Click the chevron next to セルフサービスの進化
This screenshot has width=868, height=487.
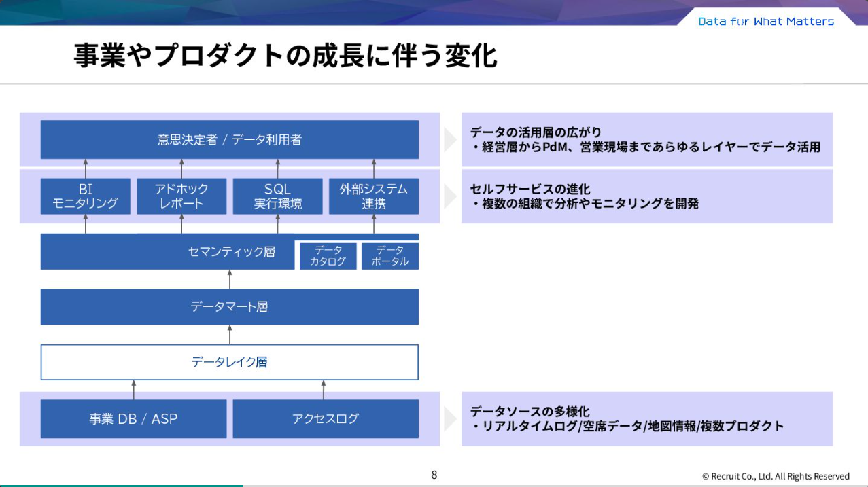point(449,196)
